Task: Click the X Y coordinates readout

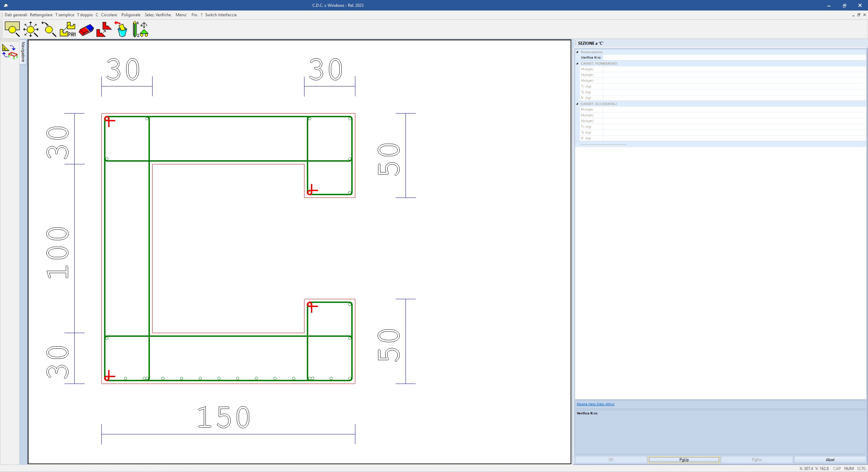Action: click(x=814, y=469)
